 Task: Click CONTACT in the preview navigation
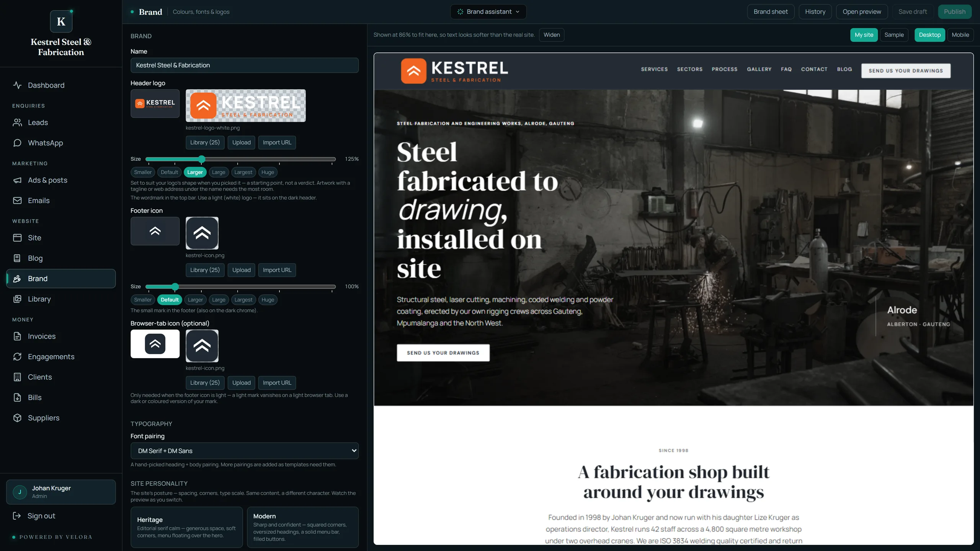pos(814,69)
